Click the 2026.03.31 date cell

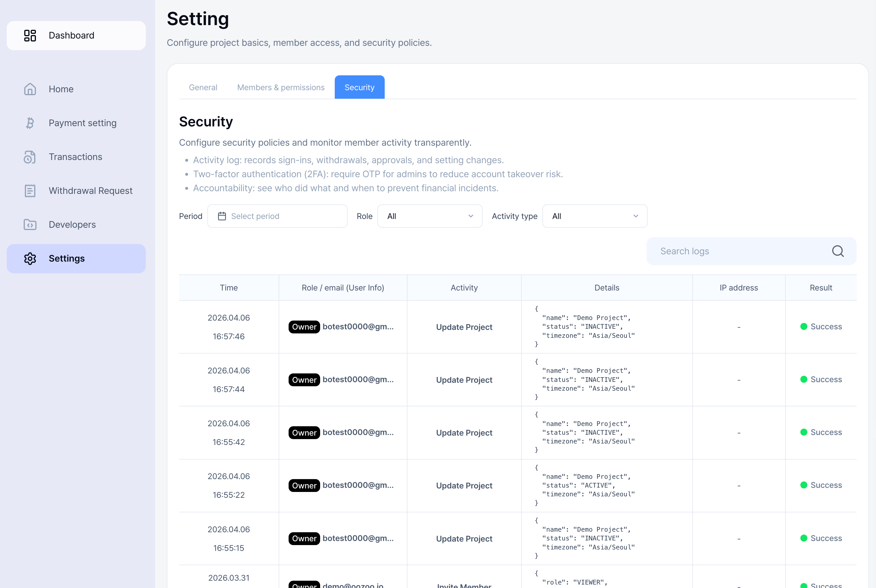(229, 578)
